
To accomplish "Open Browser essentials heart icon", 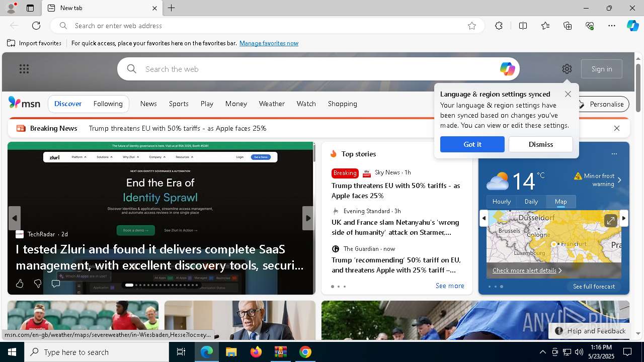I will 590,26.
